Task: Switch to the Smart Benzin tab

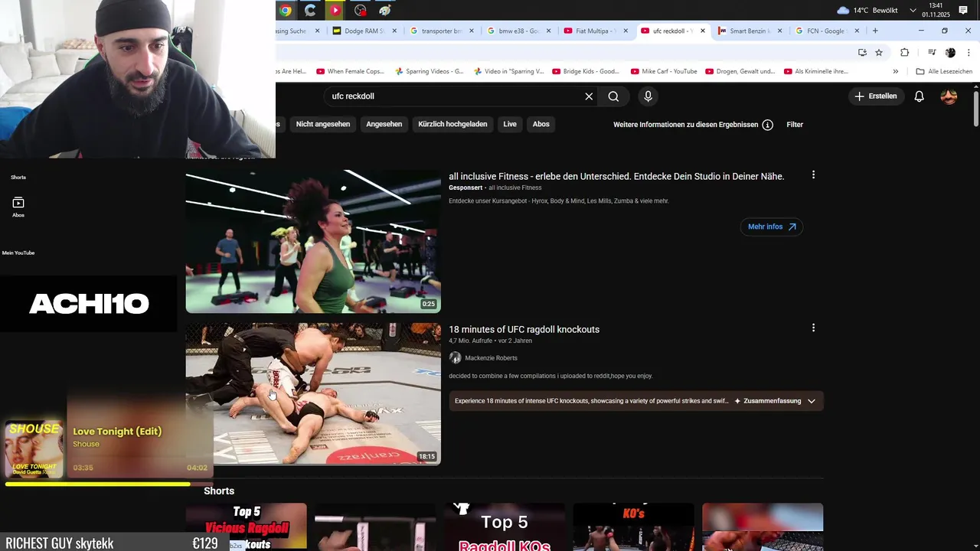Action: (750, 31)
